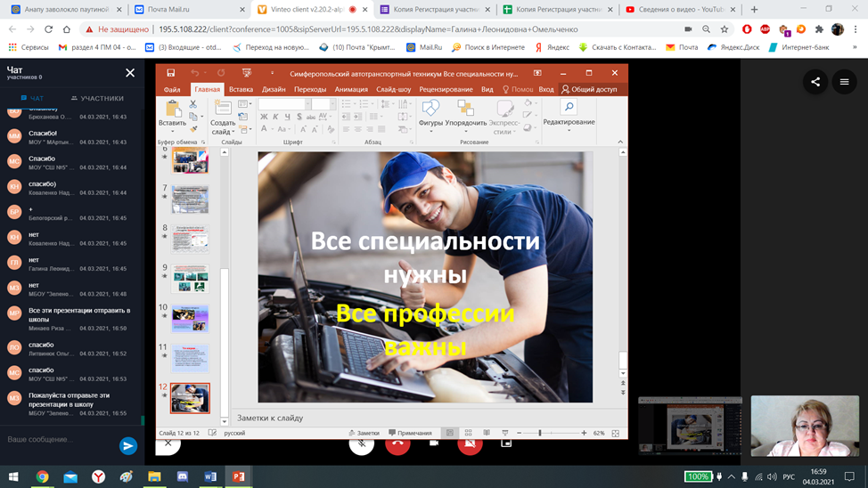
Task: Select slide 10 thumbnail
Action: click(190, 318)
